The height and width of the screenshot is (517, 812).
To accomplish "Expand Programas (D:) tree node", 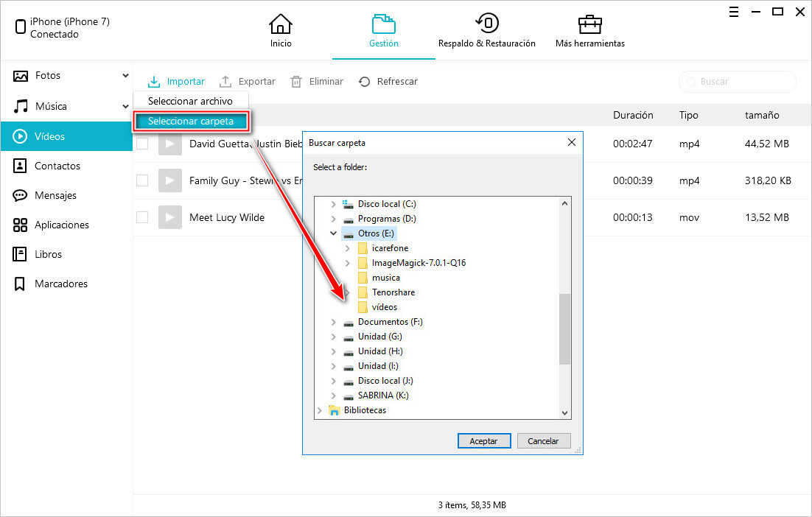I will [334, 219].
